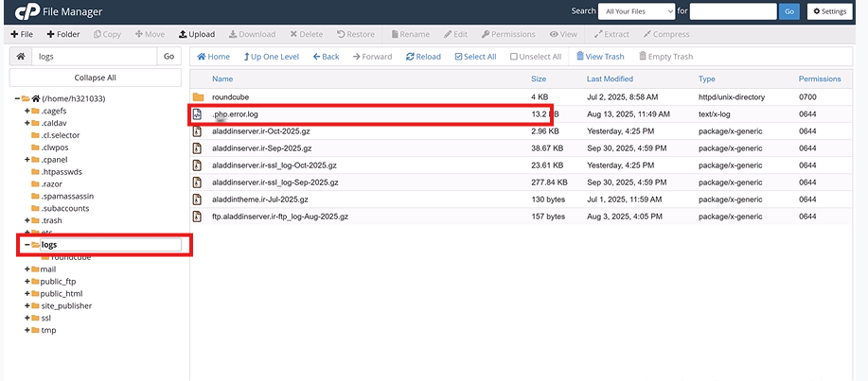This screenshot has width=868, height=381.
Task: Expand the .caldav tree folder
Action: pyautogui.click(x=27, y=123)
